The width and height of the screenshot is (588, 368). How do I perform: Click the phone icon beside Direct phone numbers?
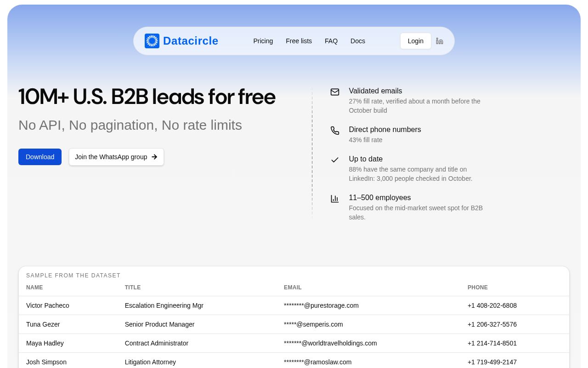(x=335, y=131)
